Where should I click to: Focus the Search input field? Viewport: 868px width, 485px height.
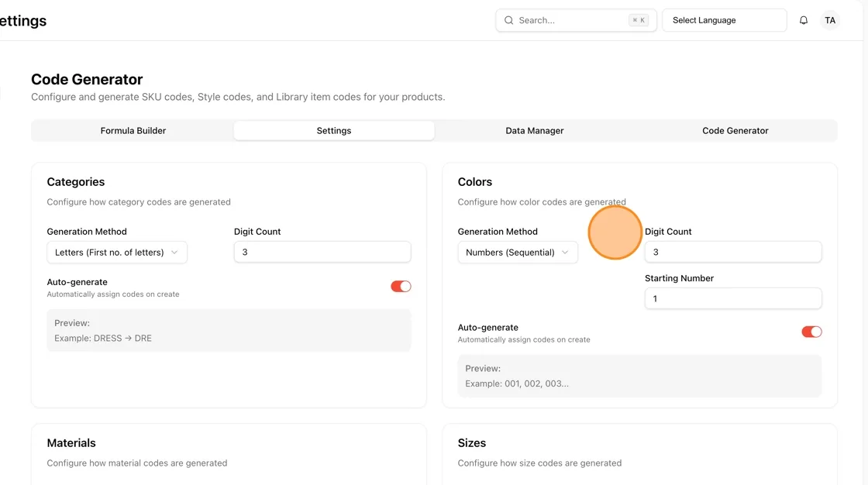click(x=576, y=20)
